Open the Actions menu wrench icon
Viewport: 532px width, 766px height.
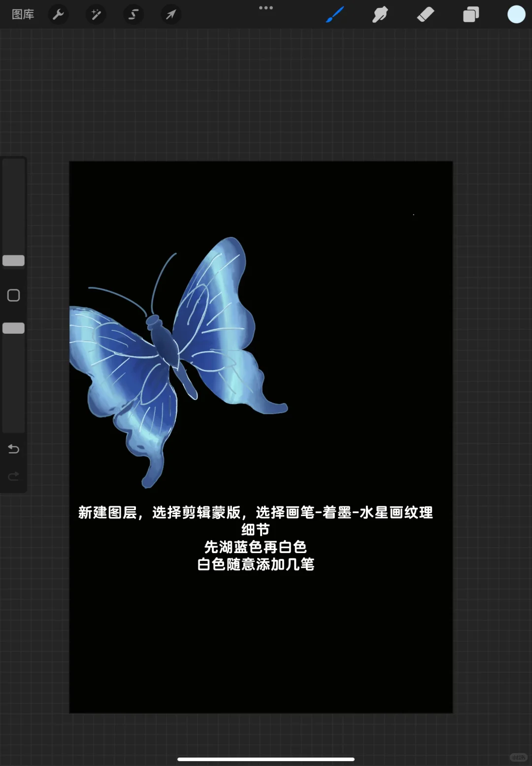[x=58, y=14]
